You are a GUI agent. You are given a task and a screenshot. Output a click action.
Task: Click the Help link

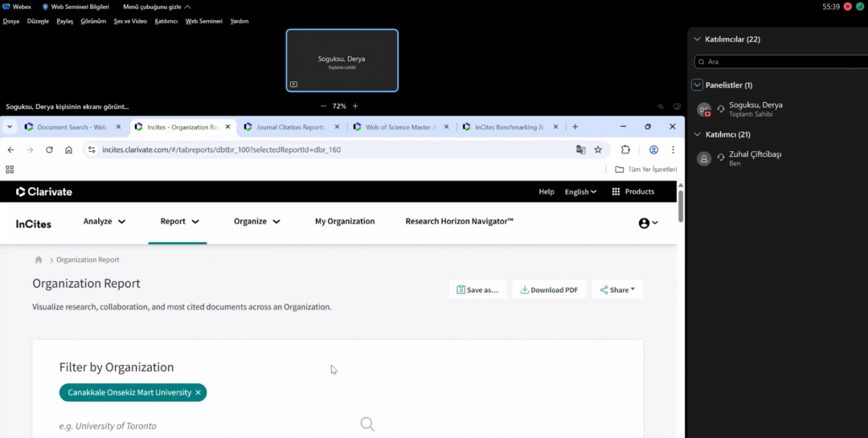click(x=547, y=191)
